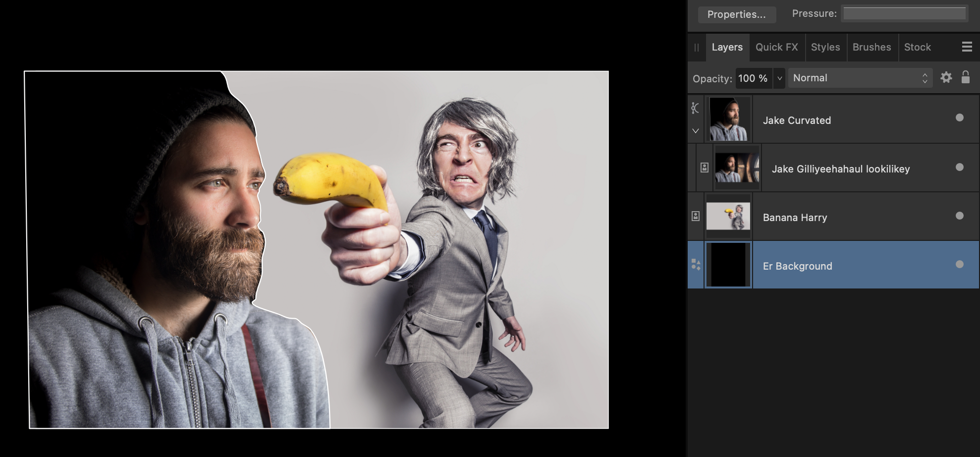Open layer blend options gear icon
The image size is (980, 457).
click(946, 78)
